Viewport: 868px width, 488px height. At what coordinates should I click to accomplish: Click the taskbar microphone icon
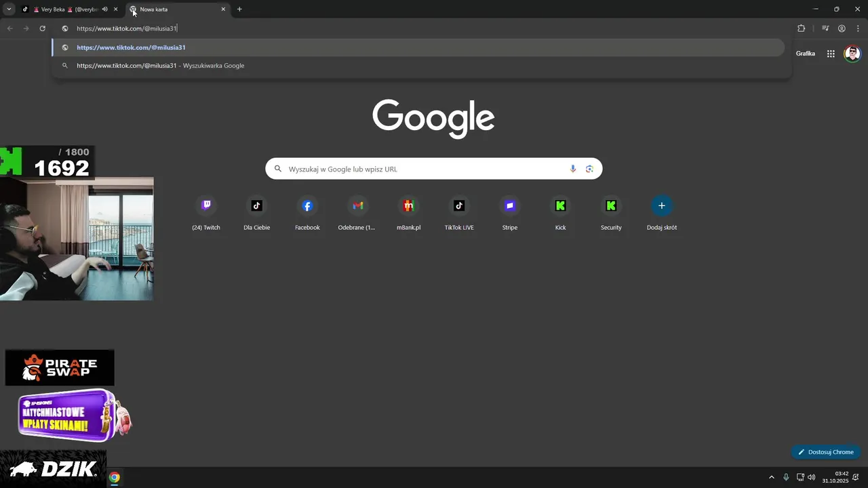(786, 477)
